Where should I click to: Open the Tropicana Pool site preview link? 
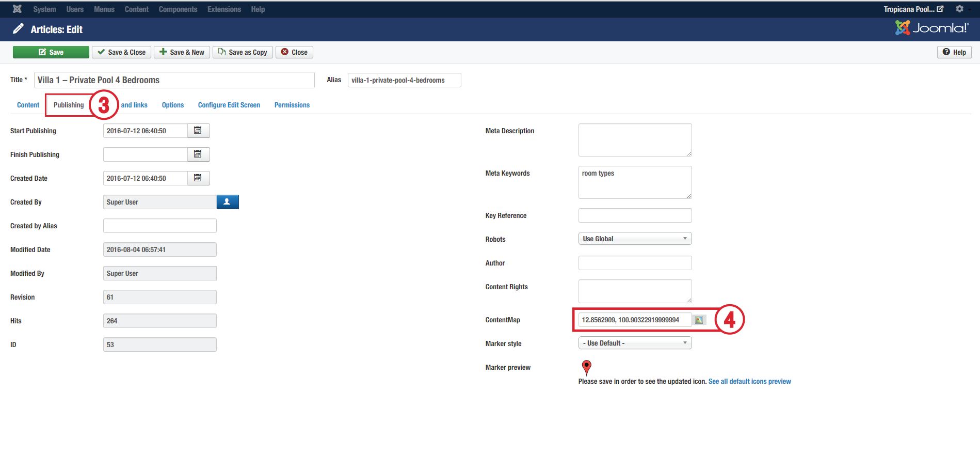[913, 9]
